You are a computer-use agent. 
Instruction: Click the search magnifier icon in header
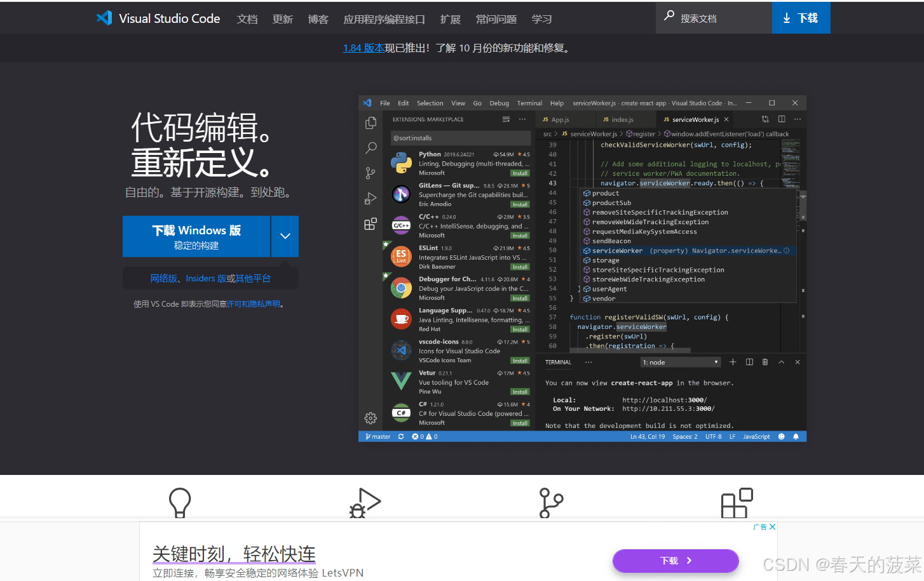pos(669,15)
